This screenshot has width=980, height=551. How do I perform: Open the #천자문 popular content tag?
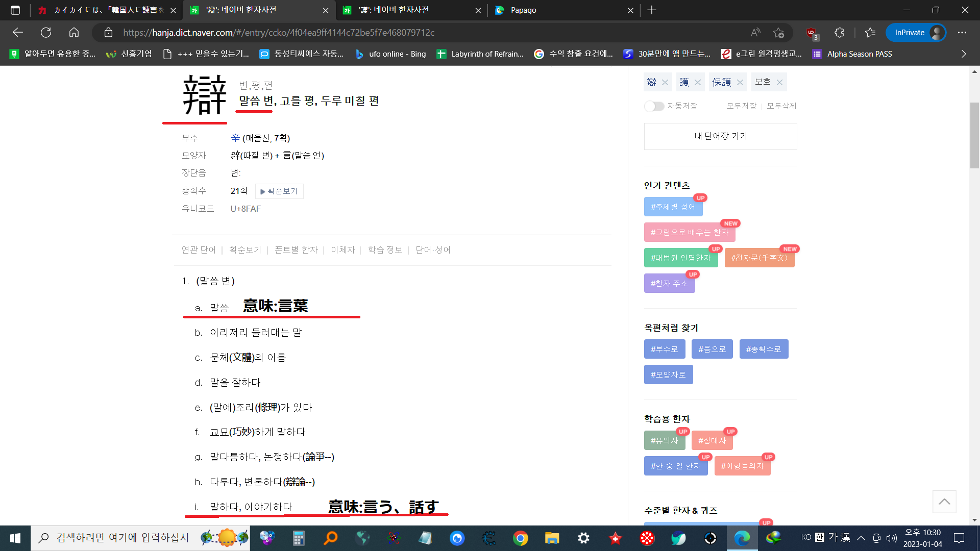pos(759,258)
